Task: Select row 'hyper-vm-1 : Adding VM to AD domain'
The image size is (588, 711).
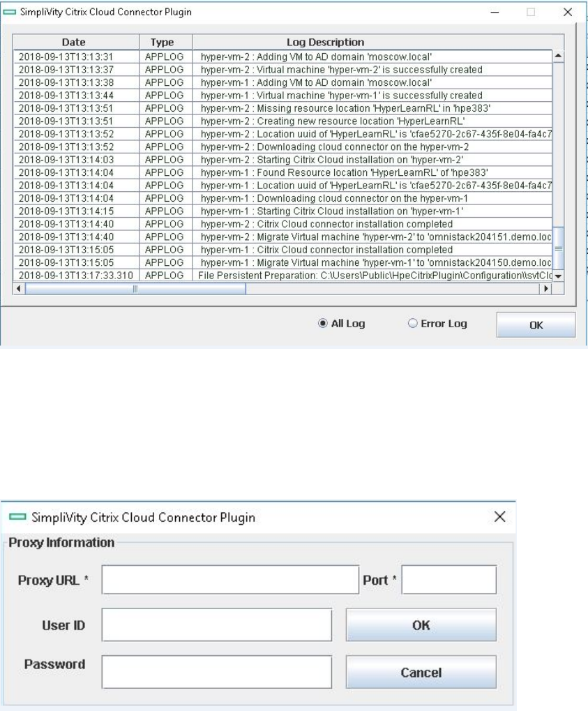Action: click(x=282, y=82)
